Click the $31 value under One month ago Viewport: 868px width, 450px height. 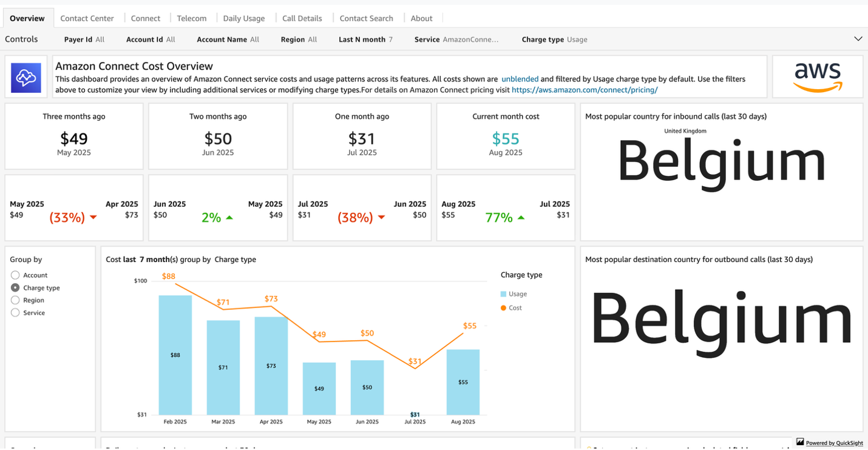(x=362, y=139)
